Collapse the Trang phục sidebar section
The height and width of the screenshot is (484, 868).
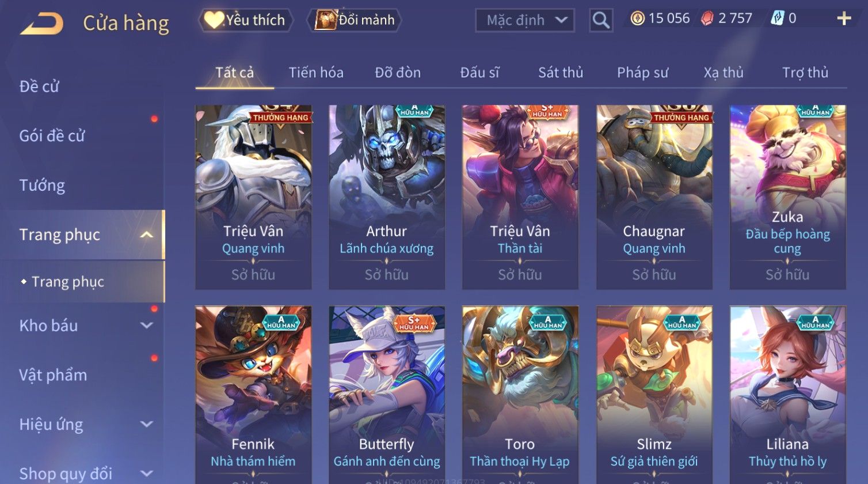[147, 235]
